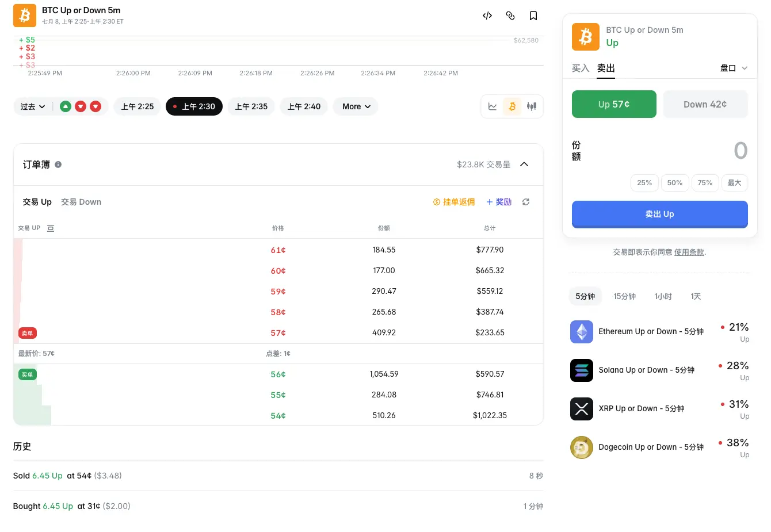
Task: Select the Up 57¢ outcome
Action: [x=614, y=104]
